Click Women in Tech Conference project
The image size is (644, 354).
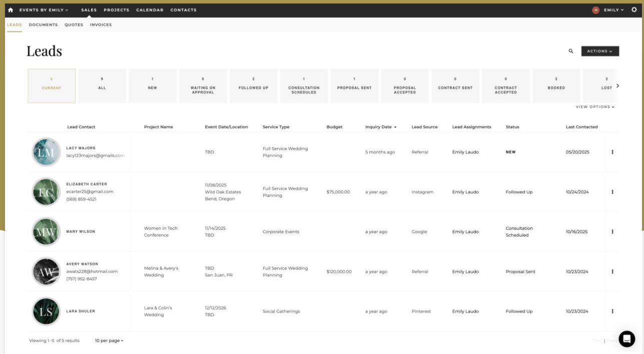tap(161, 232)
